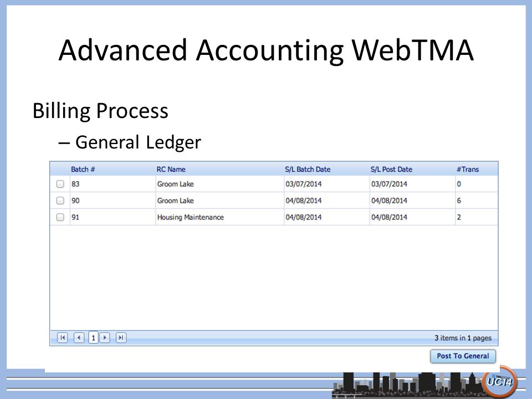Click batch 91 S/L Batch Date 04/08/2014
The width and height of the screenshot is (532, 399).
(x=303, y=217)
